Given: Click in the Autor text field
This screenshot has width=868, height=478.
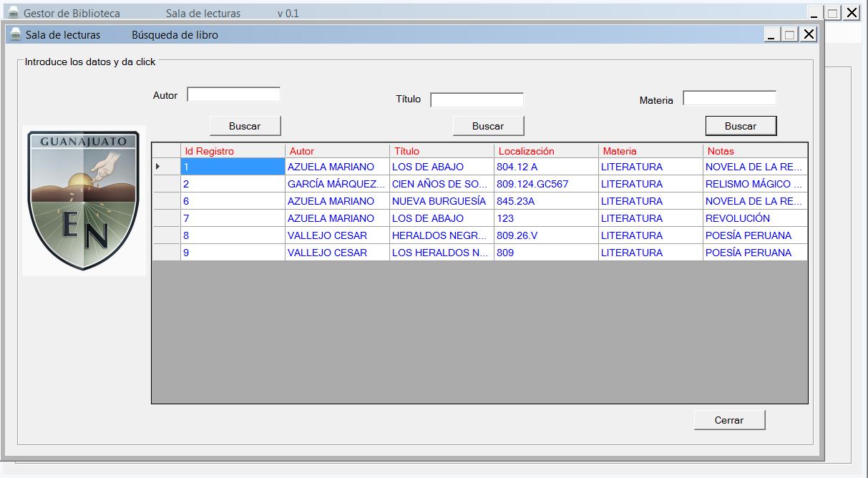Looking at the screenshot, I should 233,94.
